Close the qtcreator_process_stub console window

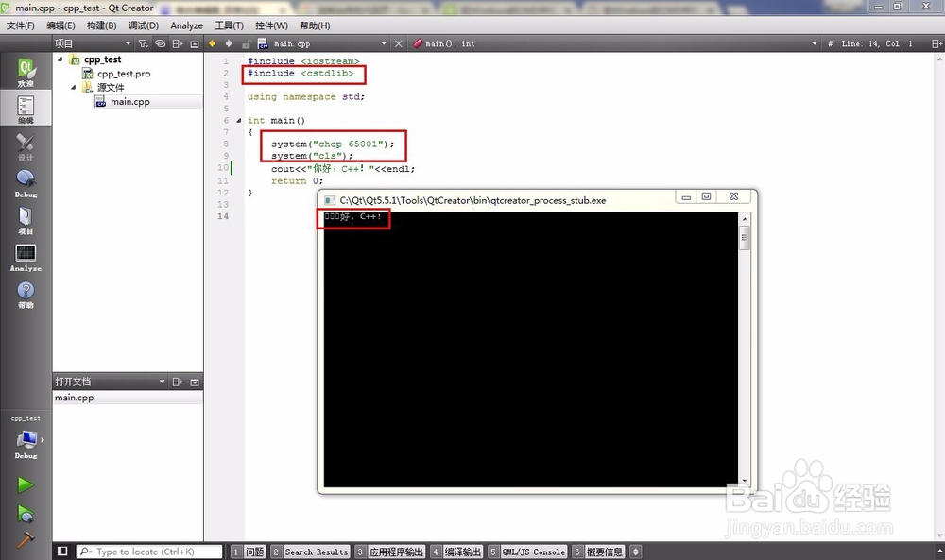pyautogui.click(x=733, y=197)
